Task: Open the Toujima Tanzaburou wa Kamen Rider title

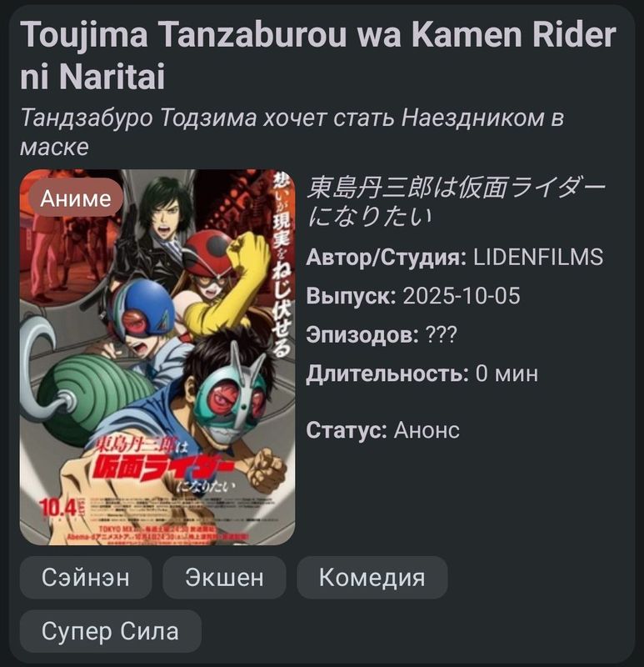Action: coord(318,55)
